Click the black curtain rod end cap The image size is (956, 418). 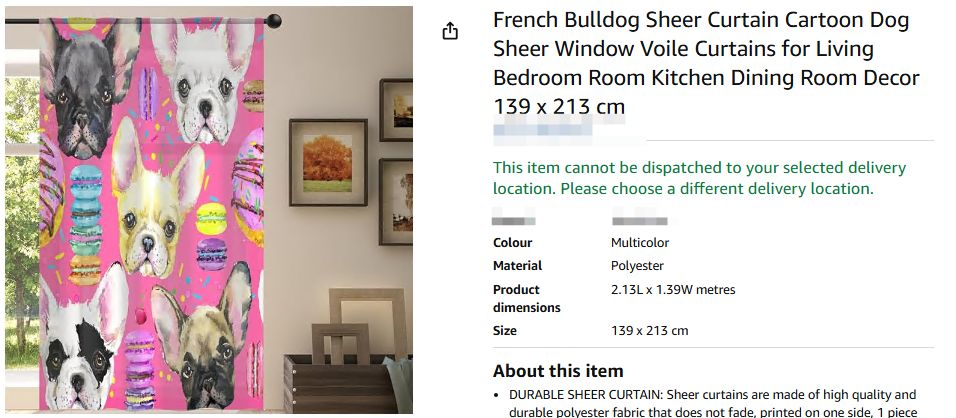click(x=273, y=20)
